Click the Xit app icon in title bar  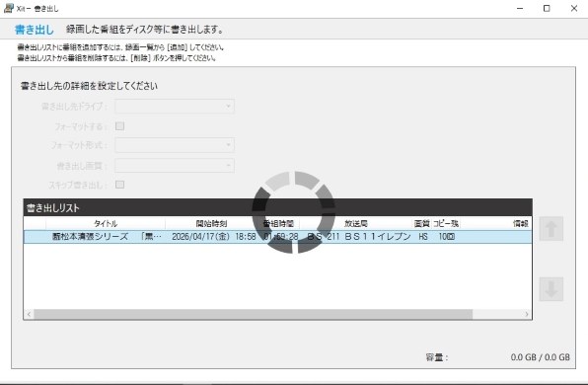[x=8, y=8]
